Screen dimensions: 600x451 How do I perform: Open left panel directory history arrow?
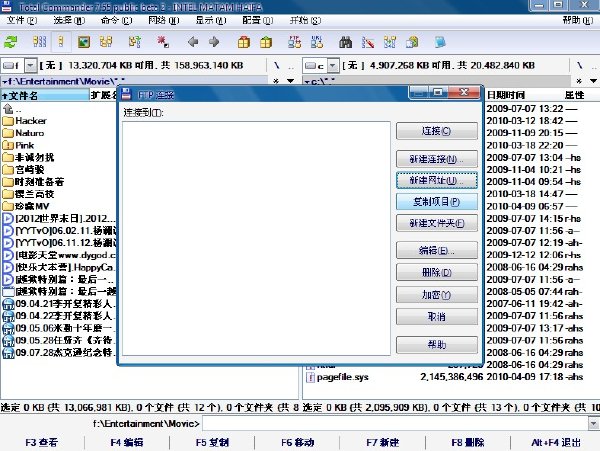click(x=290, y=81)
